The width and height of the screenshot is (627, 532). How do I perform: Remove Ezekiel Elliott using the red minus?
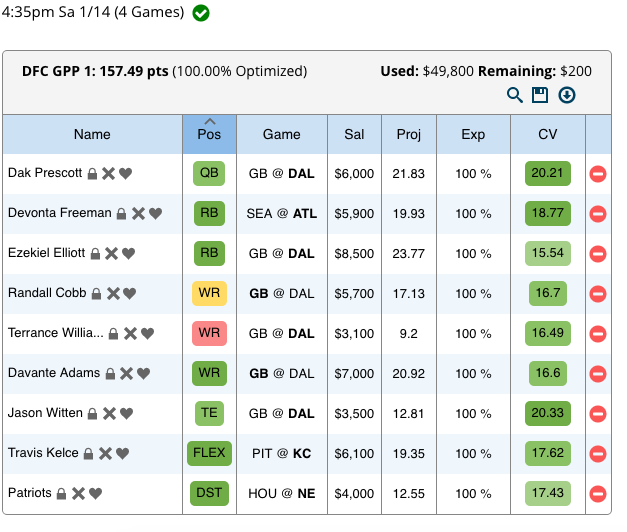tap(598, 254)
